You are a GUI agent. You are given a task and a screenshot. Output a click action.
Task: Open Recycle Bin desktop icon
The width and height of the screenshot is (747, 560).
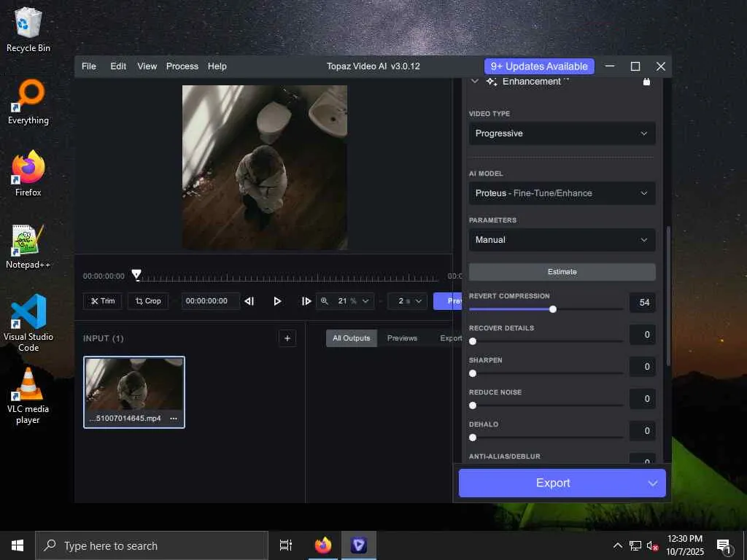point(28,29)
